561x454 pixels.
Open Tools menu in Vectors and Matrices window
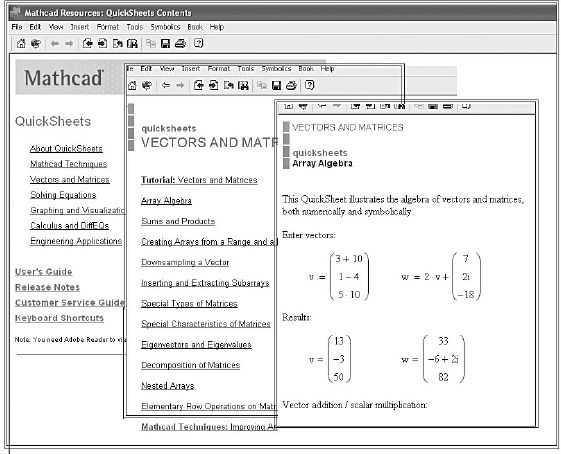coord(245,69)
